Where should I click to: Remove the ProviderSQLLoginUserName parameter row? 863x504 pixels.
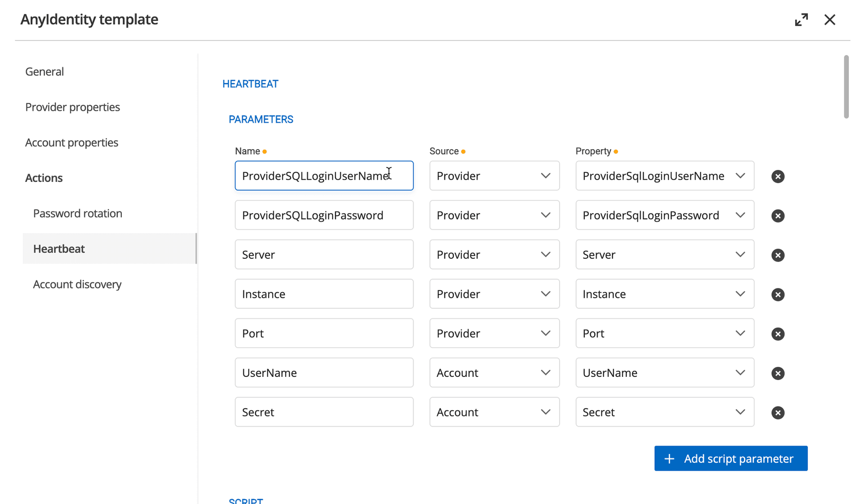pos(778,177)
